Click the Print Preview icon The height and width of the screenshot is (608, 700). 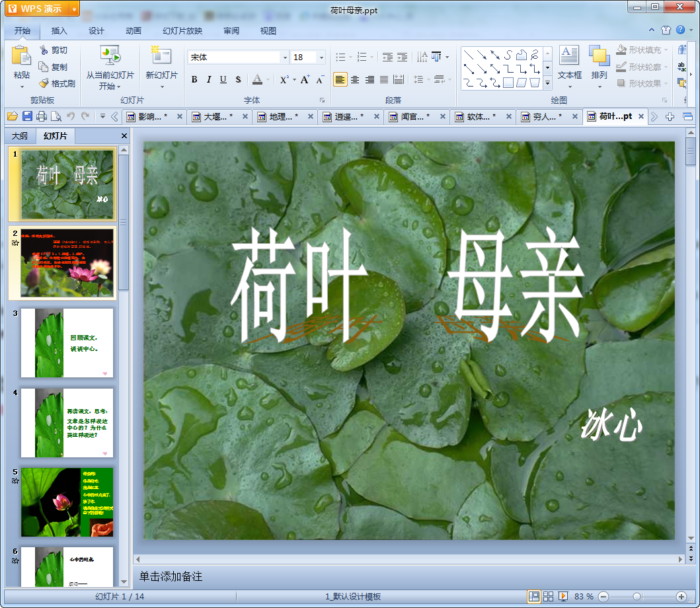pyautogui.click(x=56, y=116)
